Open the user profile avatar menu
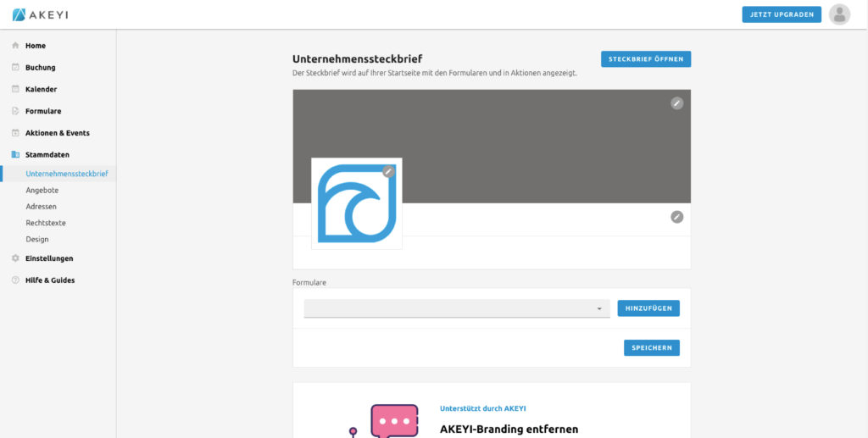 pos(839,14)
